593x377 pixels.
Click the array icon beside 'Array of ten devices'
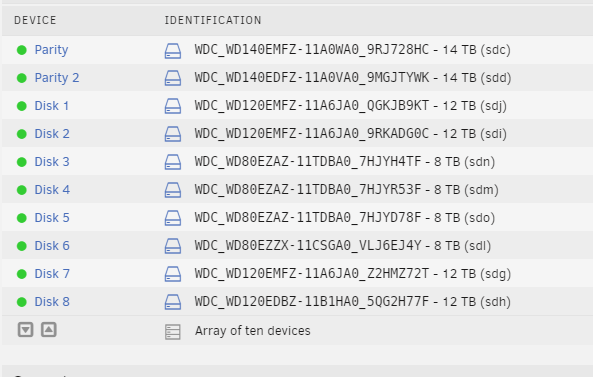point(173,332)
